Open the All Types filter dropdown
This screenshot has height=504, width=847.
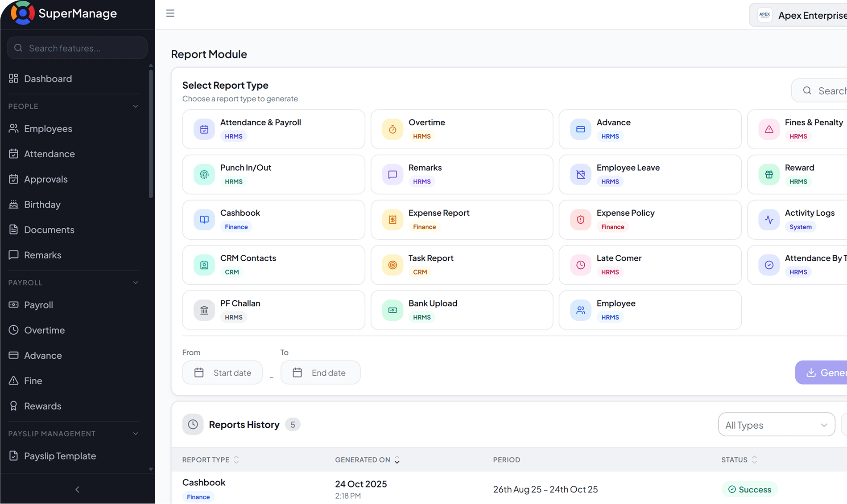(777, 425)
